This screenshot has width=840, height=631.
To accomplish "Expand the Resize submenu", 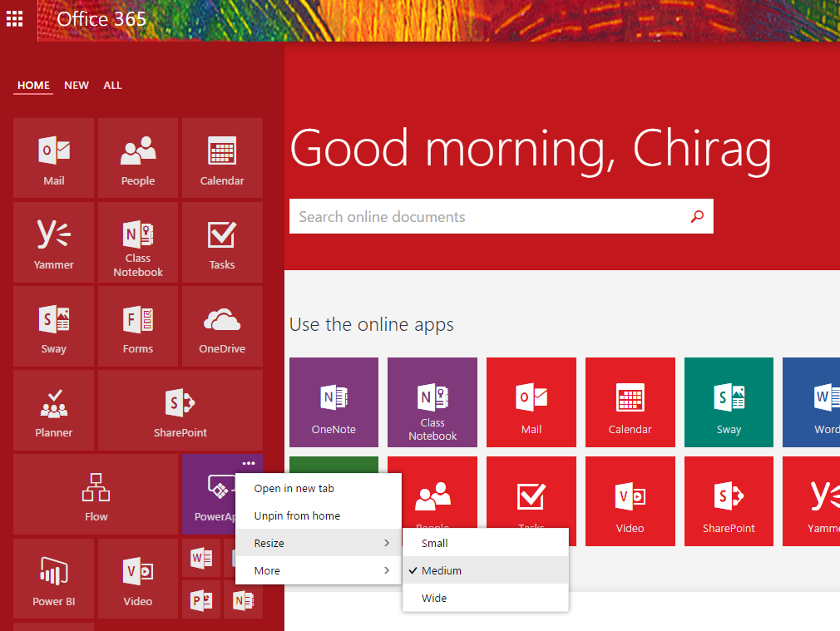I will [x=319, y=543].
